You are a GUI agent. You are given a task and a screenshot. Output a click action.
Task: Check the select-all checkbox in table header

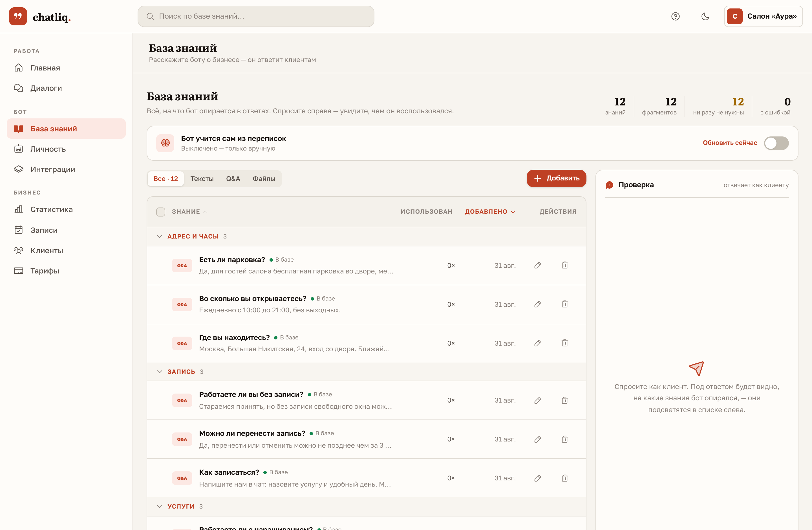click(x=161, y=212)
